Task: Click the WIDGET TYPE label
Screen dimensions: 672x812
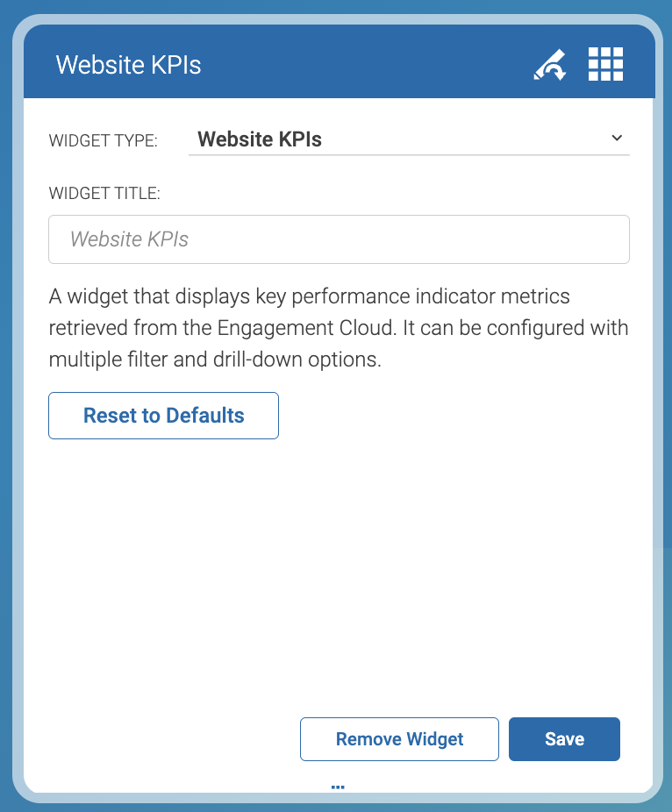Action: click(103, 139)
